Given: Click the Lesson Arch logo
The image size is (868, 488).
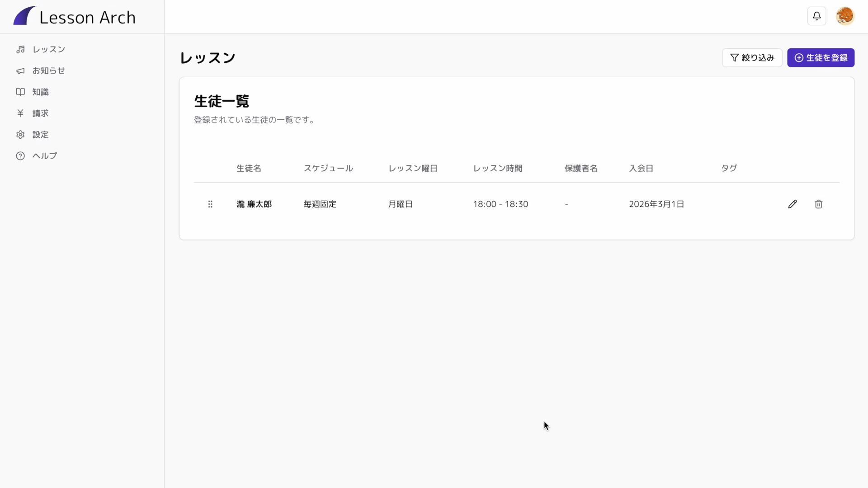Looking at the screenshot, I should coord(75,17).
